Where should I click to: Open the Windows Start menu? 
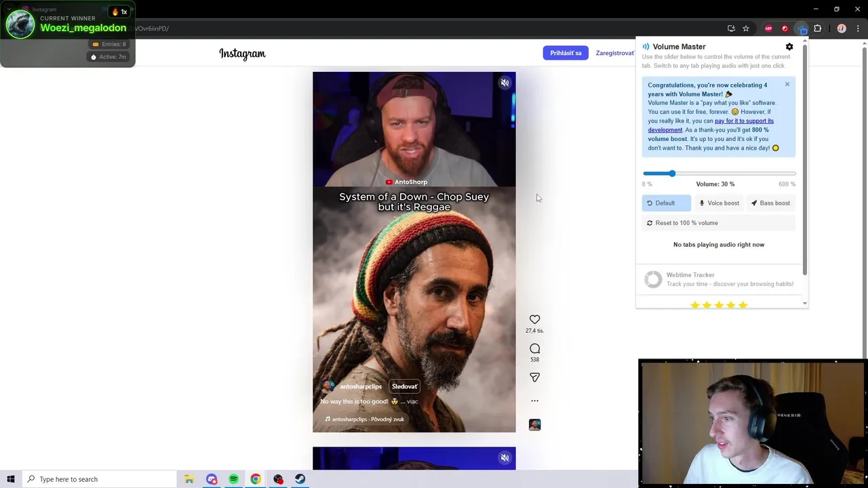tap(10, 479)
